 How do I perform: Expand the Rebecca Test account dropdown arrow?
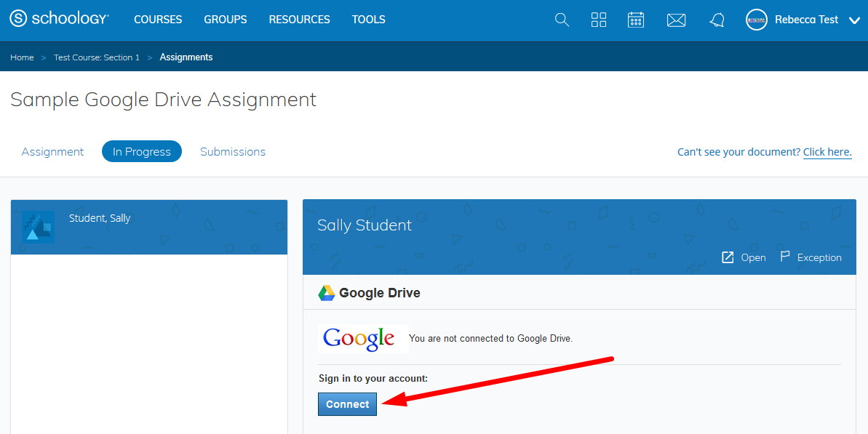pyautogui.click(x=854, y=20)
